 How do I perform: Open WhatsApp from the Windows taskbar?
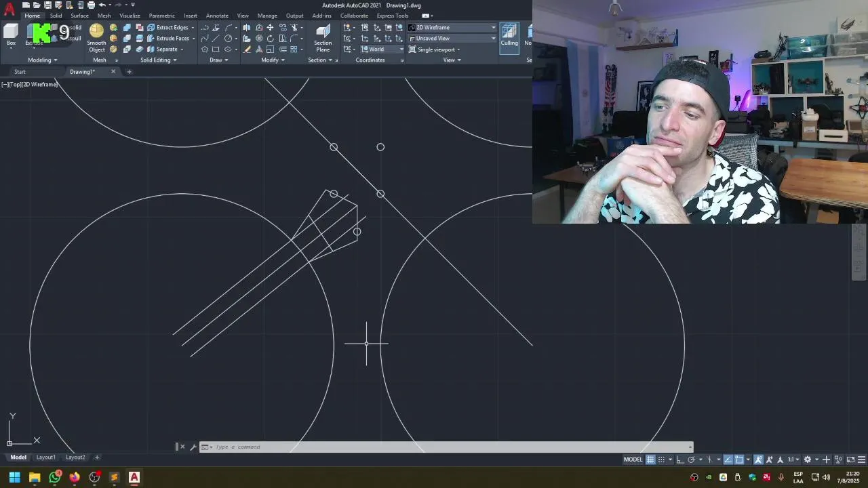click(x=55, y=477)
